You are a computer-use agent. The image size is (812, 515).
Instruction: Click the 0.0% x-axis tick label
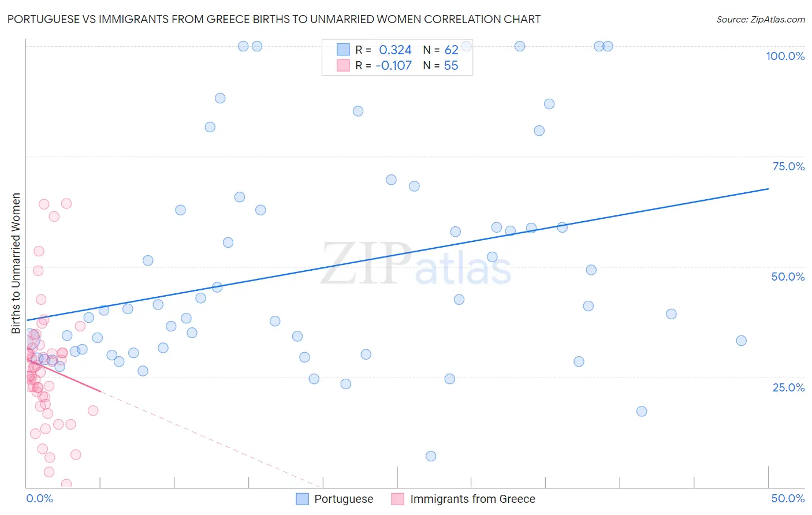tap(39, 498)
